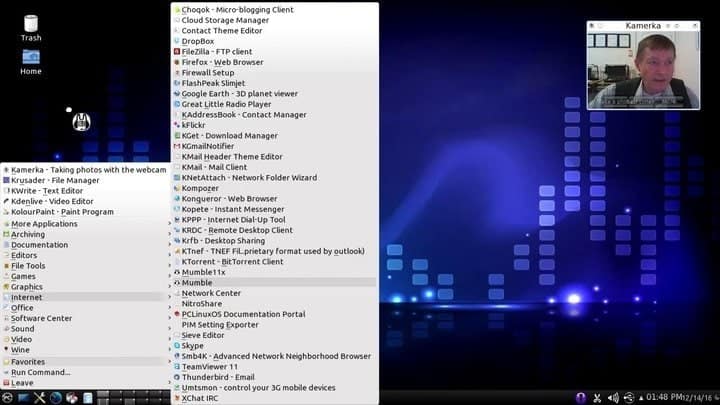
Task: Open TeamViewer 11
Action: tap(275, 366)
